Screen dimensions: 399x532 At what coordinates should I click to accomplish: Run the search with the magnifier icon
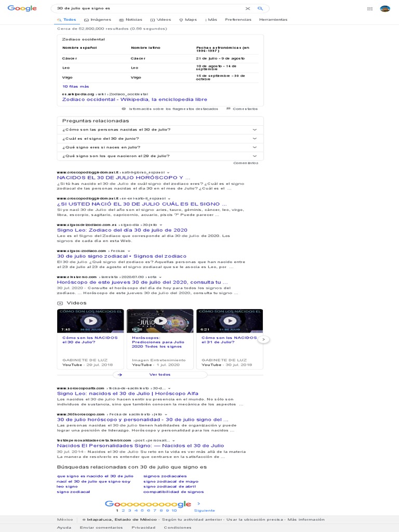[x=260, y=8]
